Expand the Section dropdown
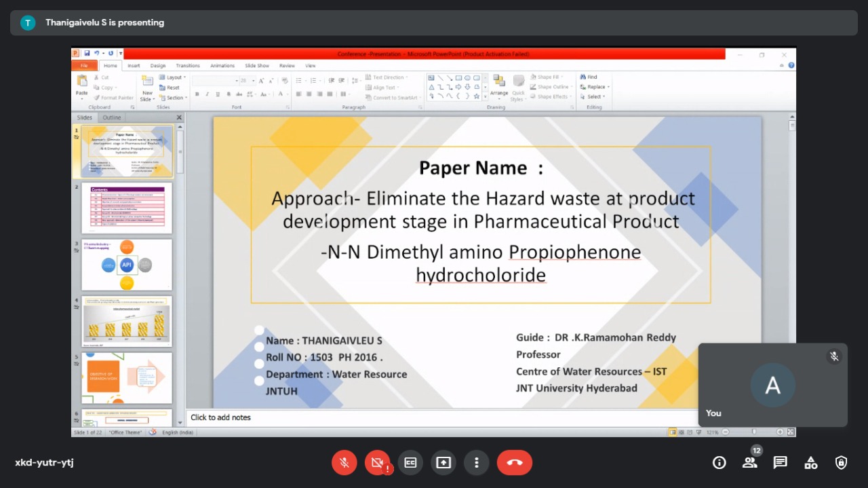 coord(174,98)
